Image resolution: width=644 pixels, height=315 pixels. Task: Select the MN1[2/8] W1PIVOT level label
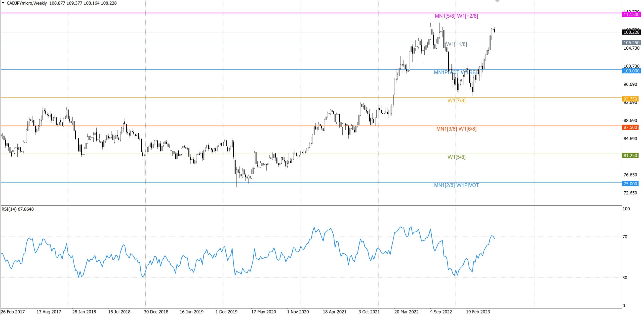[x=456, y=185]
